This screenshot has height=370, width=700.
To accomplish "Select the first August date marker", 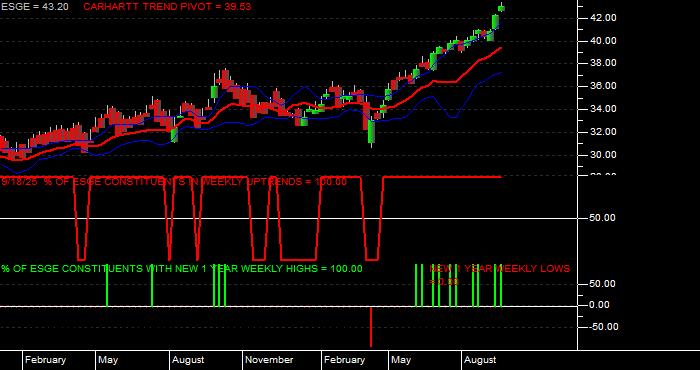I will (x=188, y=360).
